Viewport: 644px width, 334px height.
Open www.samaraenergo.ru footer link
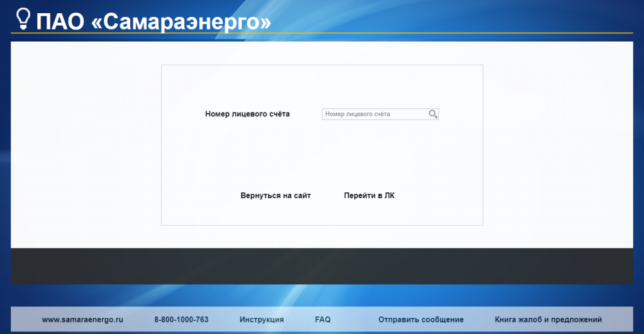(x=82, y=320)
